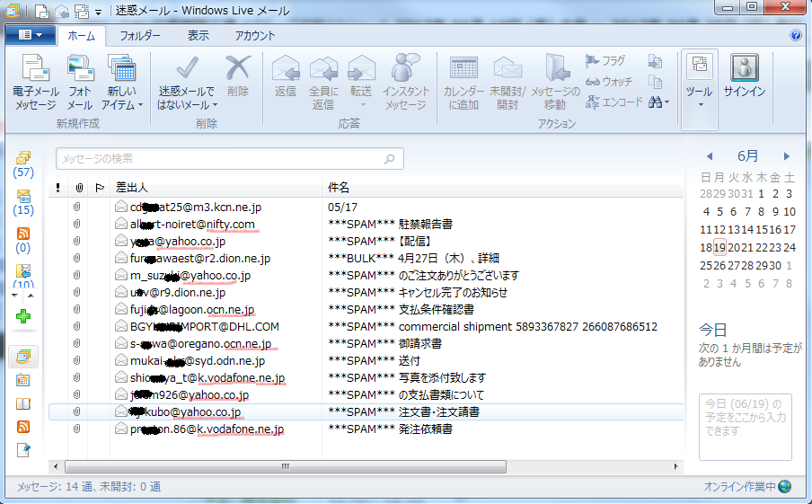
Task: Click the copy-to-folder icon in アクション group
Action: (655, 61)
